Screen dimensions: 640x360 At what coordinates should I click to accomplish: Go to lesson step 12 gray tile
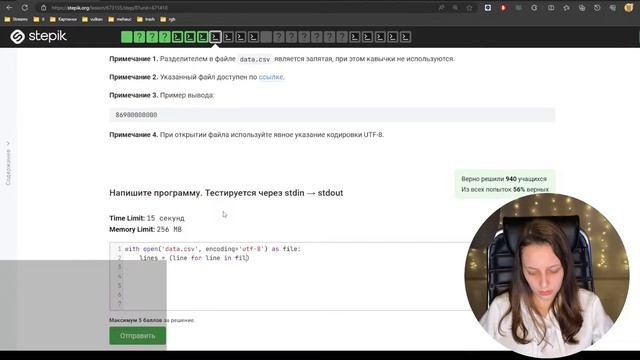click(x=266, y=37)
